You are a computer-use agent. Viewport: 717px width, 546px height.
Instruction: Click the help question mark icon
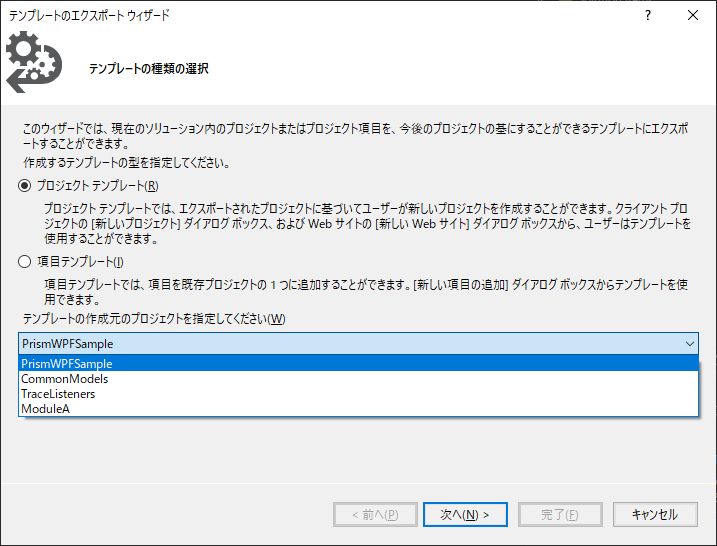coord(647,15)
